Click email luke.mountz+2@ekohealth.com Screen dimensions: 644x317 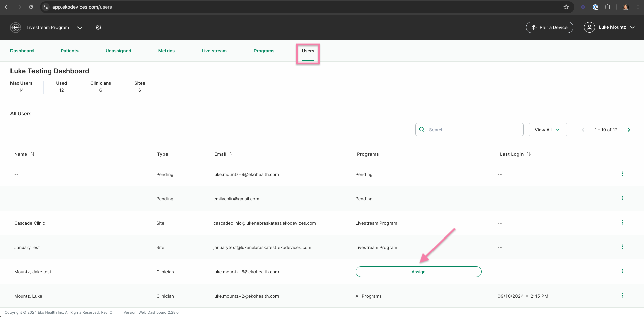246,296
